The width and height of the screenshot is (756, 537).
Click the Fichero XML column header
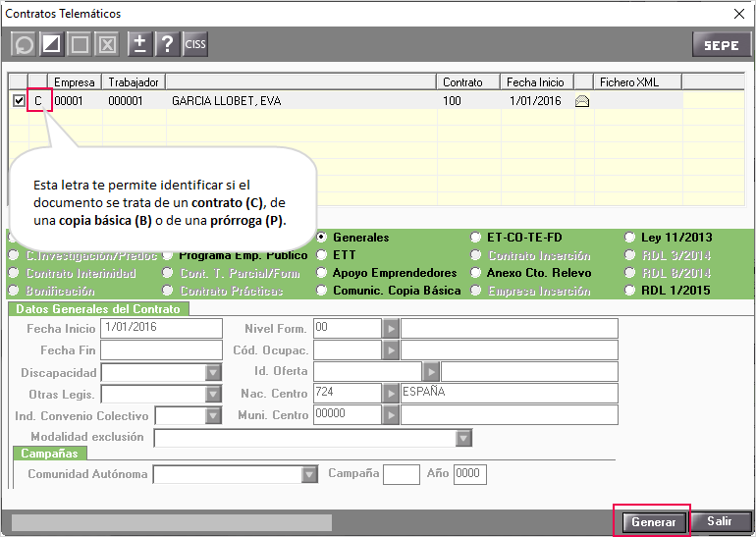637,81
